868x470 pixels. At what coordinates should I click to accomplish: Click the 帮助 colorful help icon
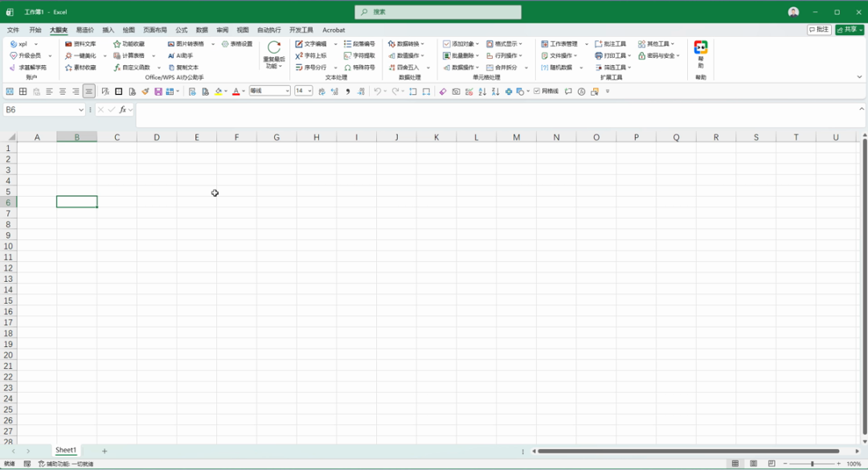tap(701, 47)
